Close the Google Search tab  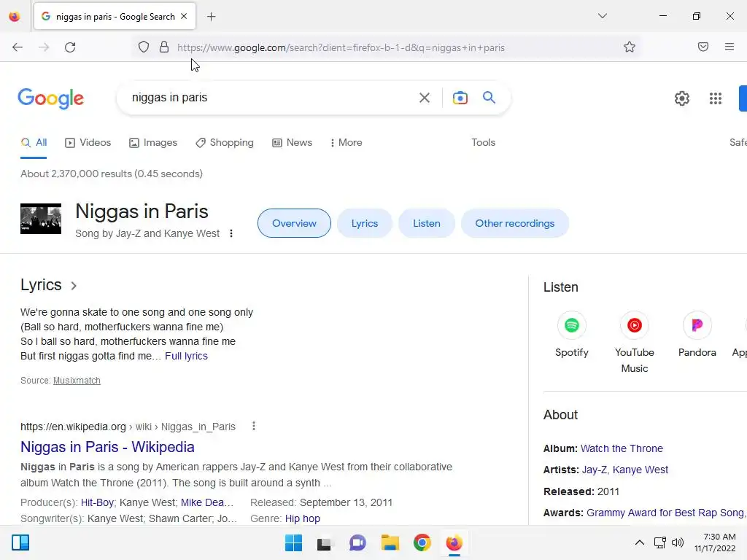pyautogui.click(x=184, y=16)
